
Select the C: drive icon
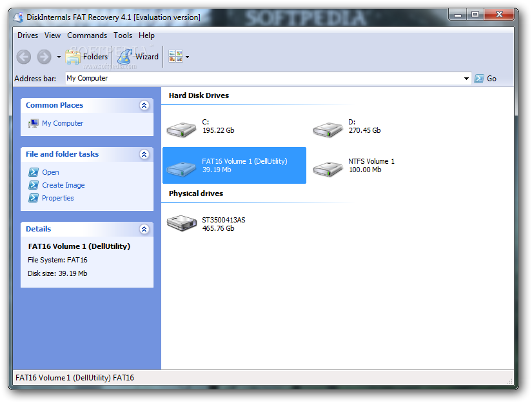pyautogui.click(x=181, y=129)
